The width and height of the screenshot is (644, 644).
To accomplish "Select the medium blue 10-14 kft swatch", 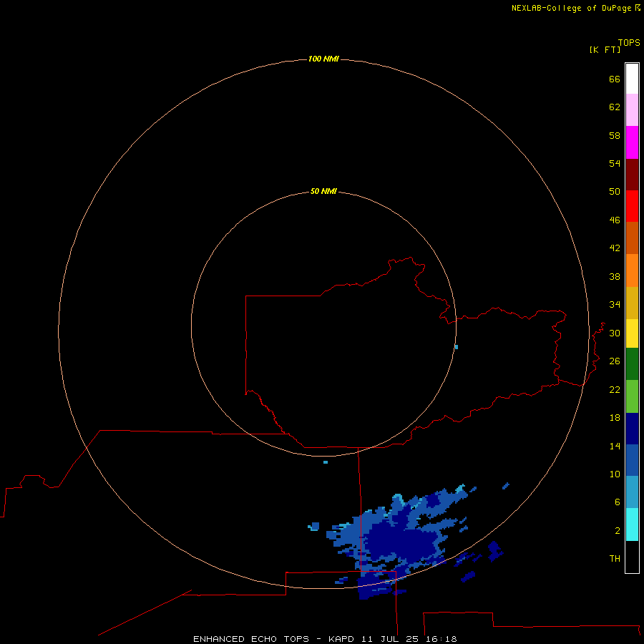I will tap(632, 460).
